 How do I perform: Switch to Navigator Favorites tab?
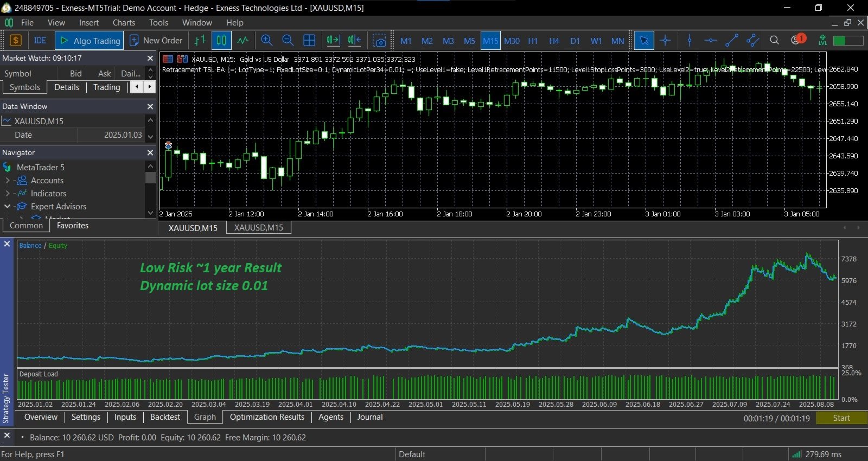coord(73,226)
